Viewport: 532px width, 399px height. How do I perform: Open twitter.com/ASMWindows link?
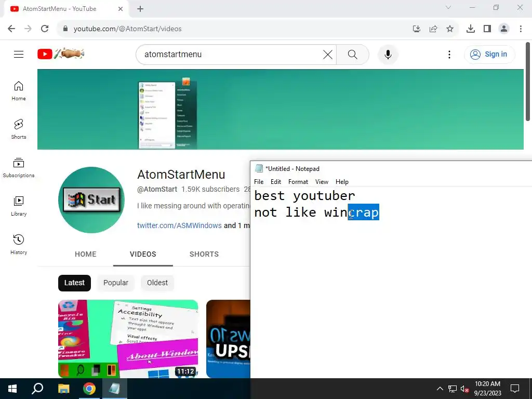[179, 225]
